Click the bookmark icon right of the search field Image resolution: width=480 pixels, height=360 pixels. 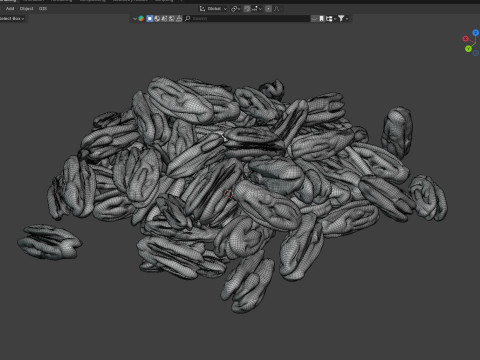click(322, 19)
